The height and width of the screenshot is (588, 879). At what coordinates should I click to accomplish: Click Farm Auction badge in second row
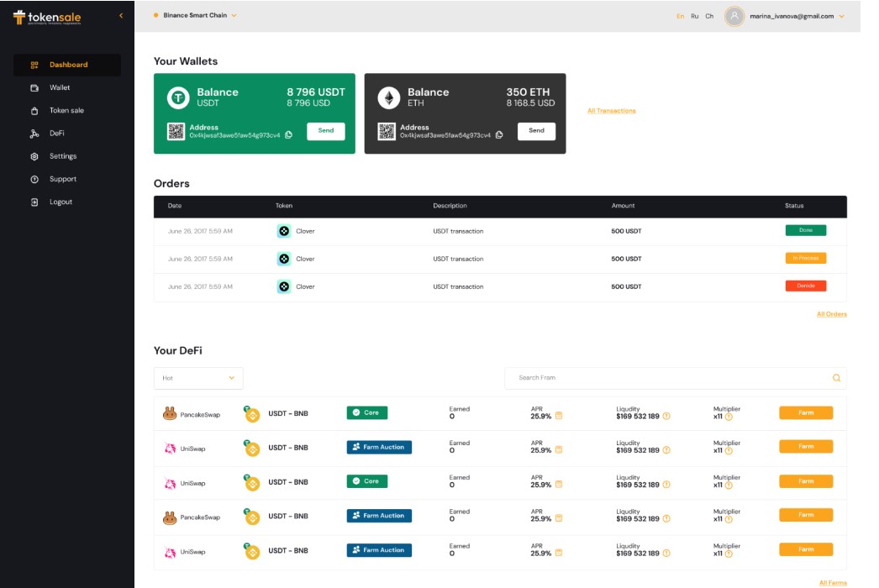(379, 448)
